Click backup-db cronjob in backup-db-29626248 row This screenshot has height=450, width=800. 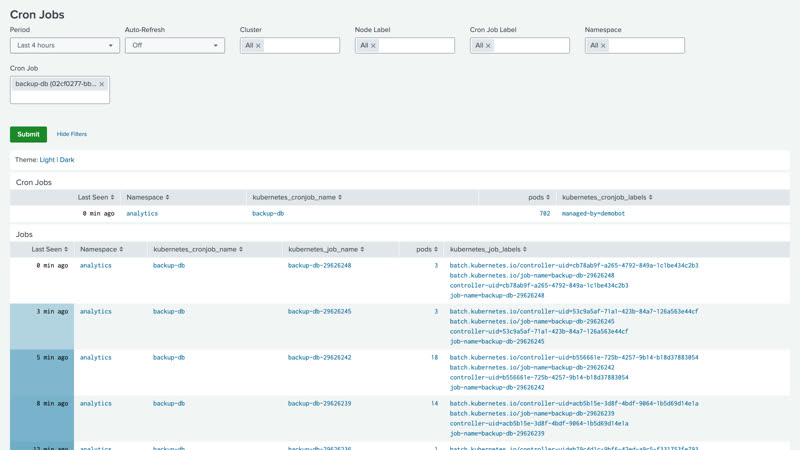click(169, 265)
